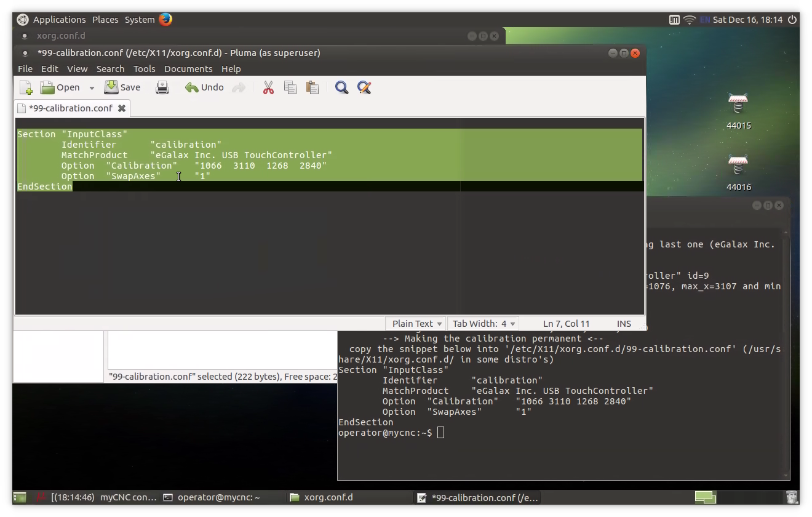Screen dimensions: 812x517
Task: Launch Firefox from the top panel
Action: click(x=165, y=19)
